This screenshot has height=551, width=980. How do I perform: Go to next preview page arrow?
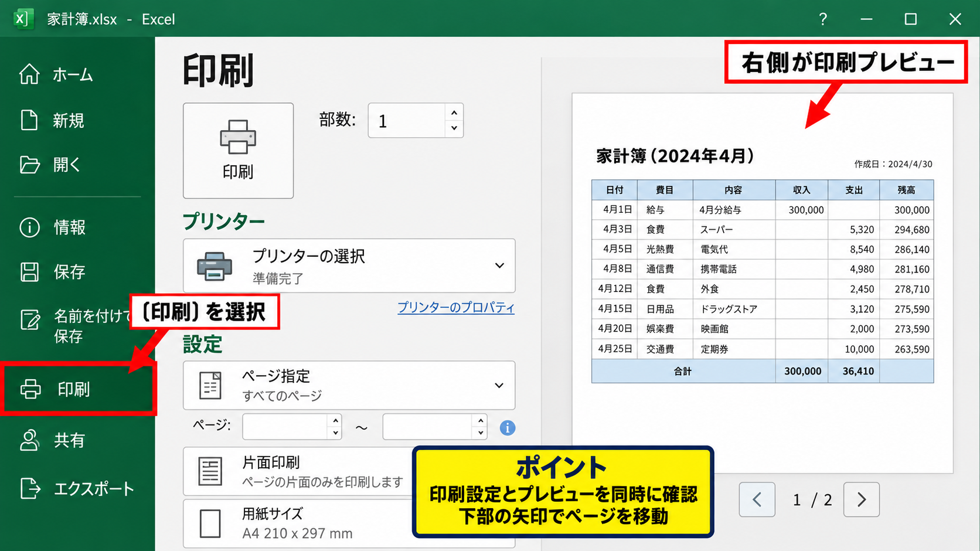(x=862, y=499)
